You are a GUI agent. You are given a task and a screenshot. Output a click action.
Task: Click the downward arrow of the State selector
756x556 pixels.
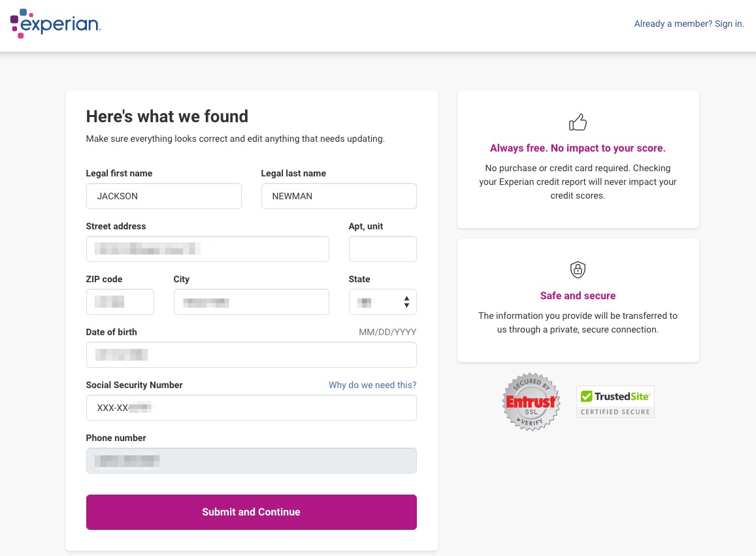[x=406, y=306]
